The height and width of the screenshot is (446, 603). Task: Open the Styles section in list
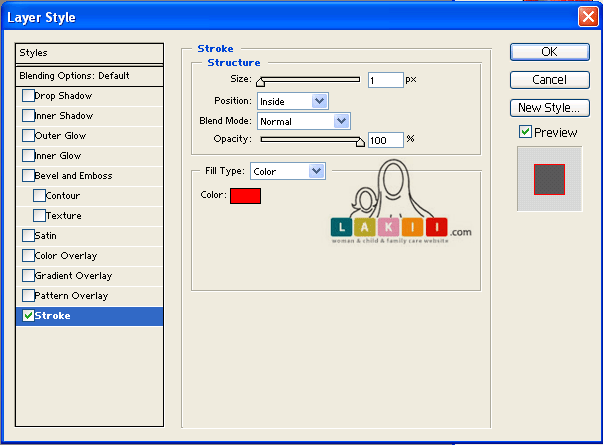pyautogui.click(x=89, y=52)
